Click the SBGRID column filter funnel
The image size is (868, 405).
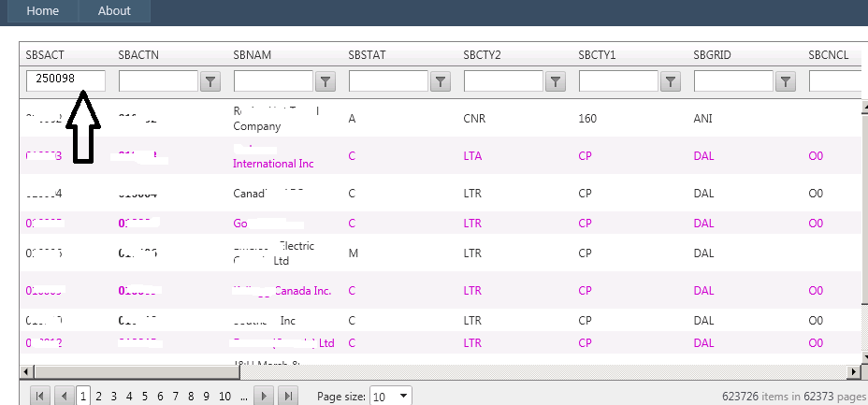786,81
